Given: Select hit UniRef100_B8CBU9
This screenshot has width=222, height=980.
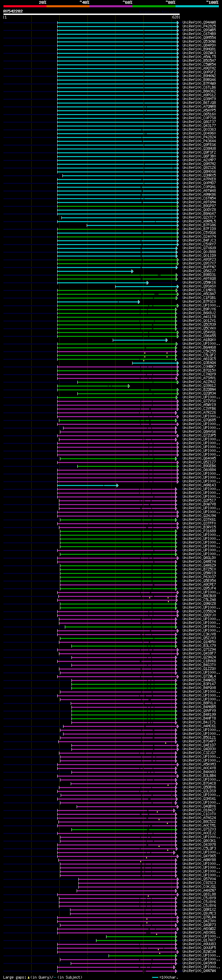Looking at the screenshot, I should 199,596.
